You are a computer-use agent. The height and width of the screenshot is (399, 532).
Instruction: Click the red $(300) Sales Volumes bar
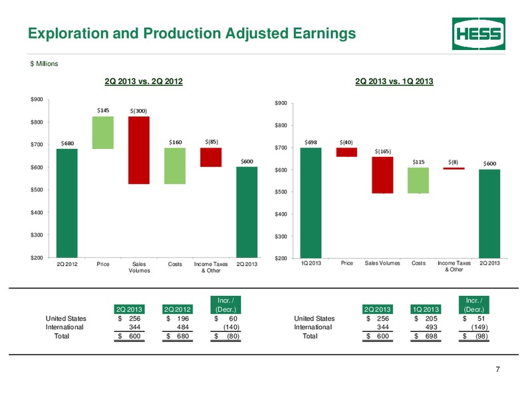[139, 150]
